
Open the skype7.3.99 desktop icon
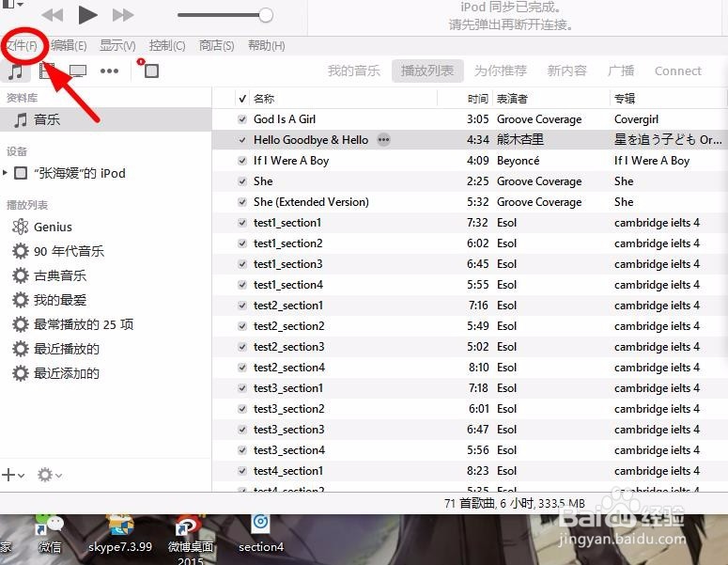click(x=120, y=535)
